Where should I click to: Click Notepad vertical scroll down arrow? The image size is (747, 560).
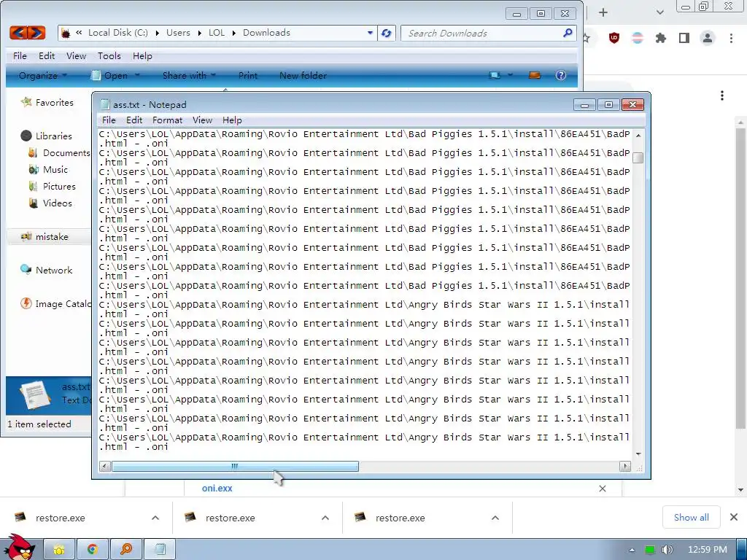click(638, 454)
